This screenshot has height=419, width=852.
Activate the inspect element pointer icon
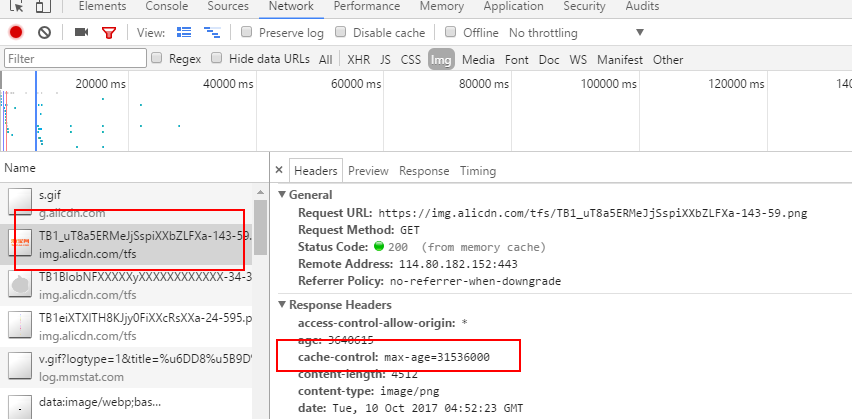pyautogui.click(x=16, y=7)
